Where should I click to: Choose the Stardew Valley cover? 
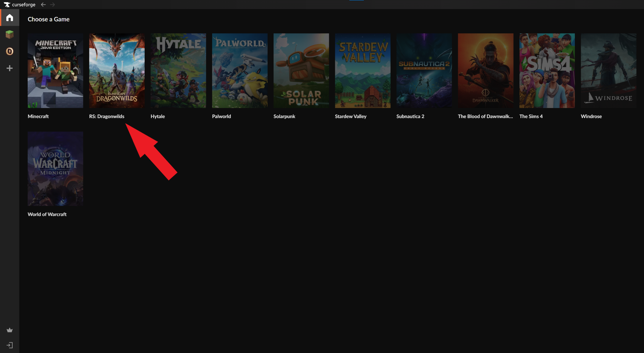coord(363,71)
